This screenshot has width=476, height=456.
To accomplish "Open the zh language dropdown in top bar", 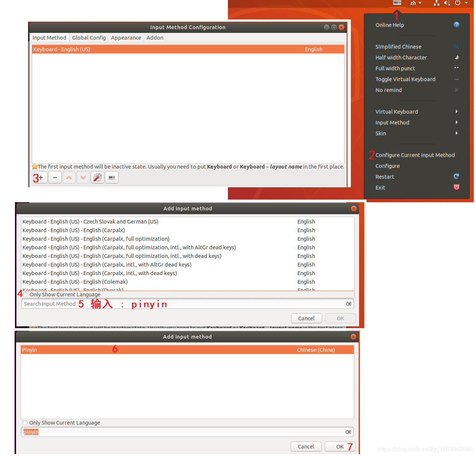I will point(415,3).
